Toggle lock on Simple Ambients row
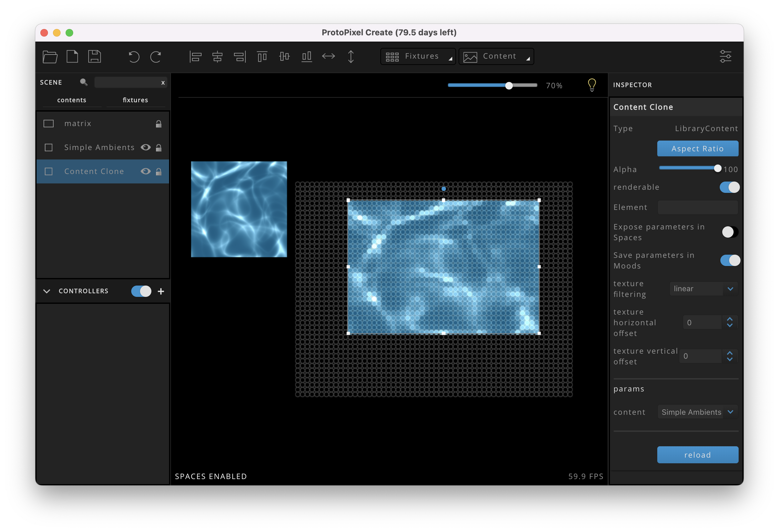Image resolution: width=779 pixels, height=532 pixels. click(x=159, y=148)
